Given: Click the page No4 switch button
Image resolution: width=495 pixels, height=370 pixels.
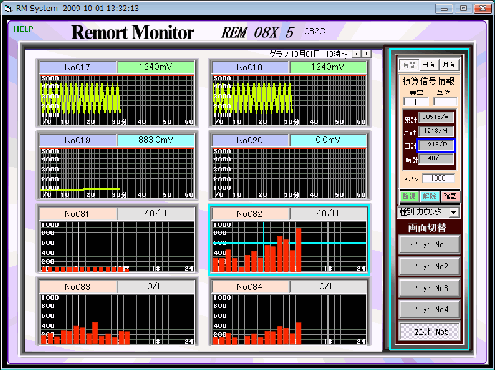Looking at the screenshot, I should coord(429,309).
